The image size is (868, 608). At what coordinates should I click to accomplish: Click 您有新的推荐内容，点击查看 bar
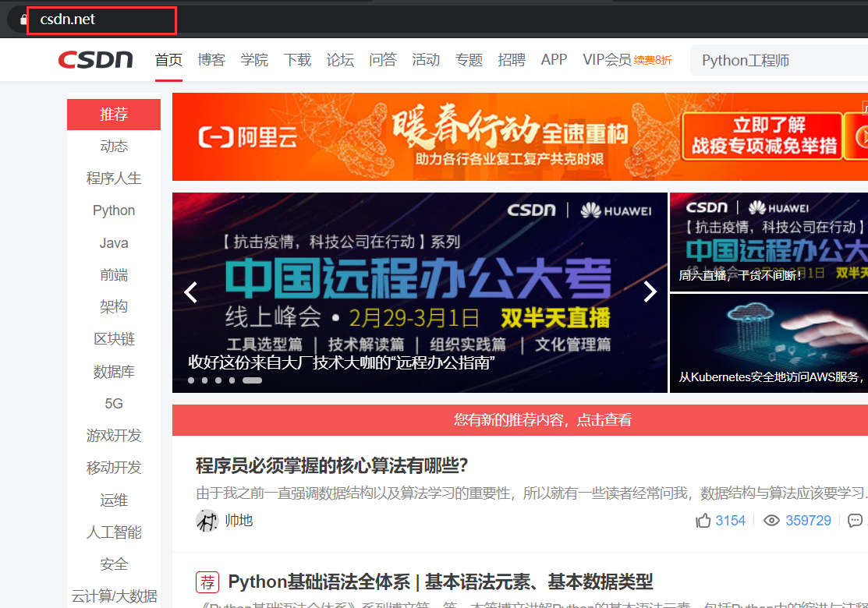520,420
